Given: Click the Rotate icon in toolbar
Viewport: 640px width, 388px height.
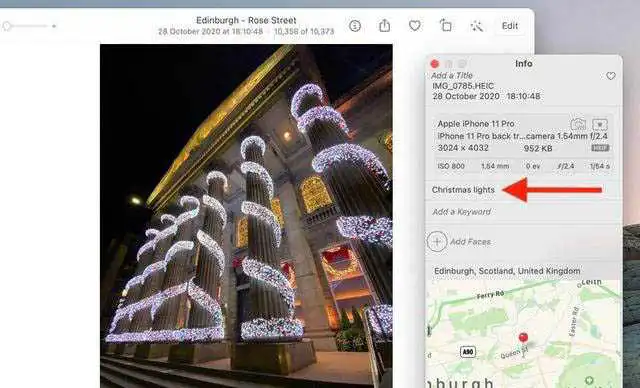Looking at the screenshot, I should point(445,26).
